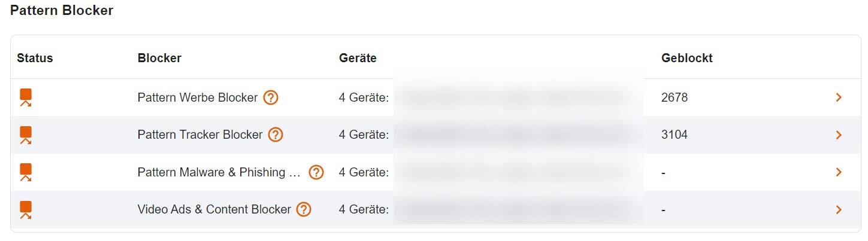Click the Pattern Werbe Blocker status icon
This screenshot has height=241, width=868.
[25, 97]
